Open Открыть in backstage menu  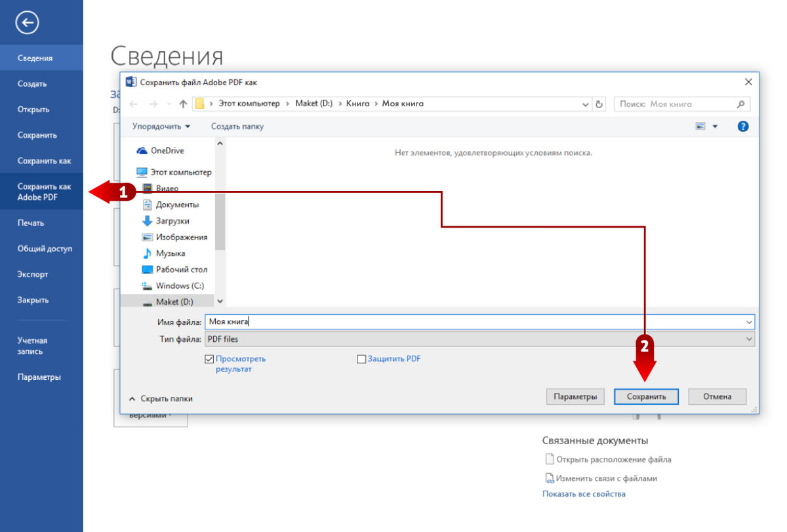pyautogui.click(x=41, y=109)
